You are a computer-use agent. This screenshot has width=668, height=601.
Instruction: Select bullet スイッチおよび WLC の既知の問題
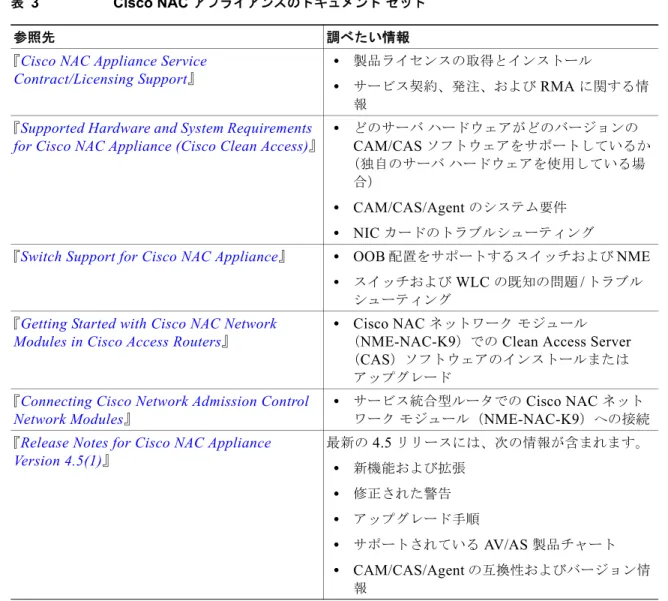498,290
